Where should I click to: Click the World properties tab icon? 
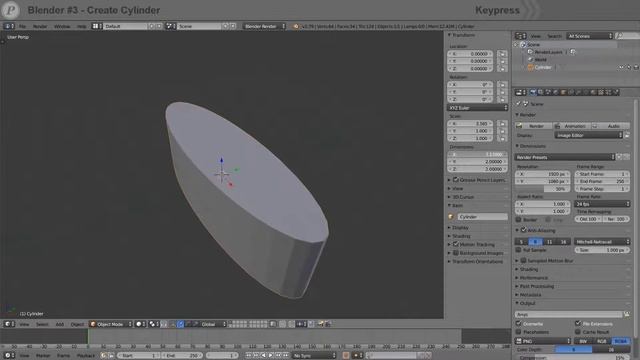click(x=556, y=93)
